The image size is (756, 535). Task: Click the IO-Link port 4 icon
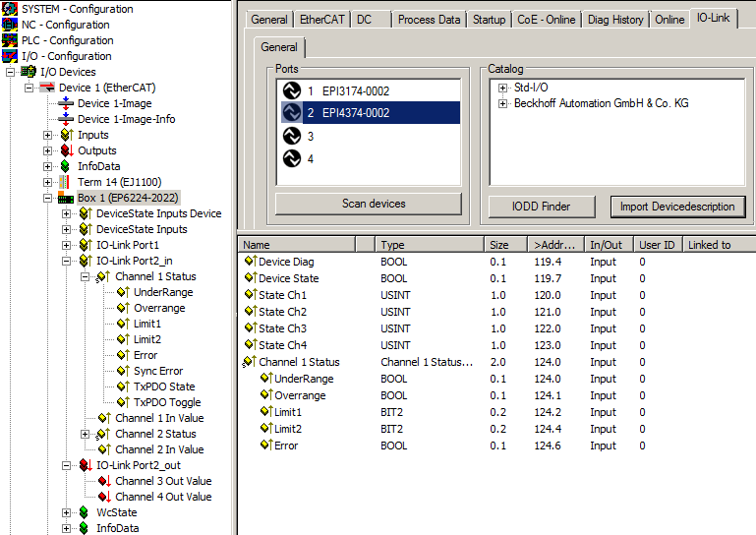coord(292,158)
